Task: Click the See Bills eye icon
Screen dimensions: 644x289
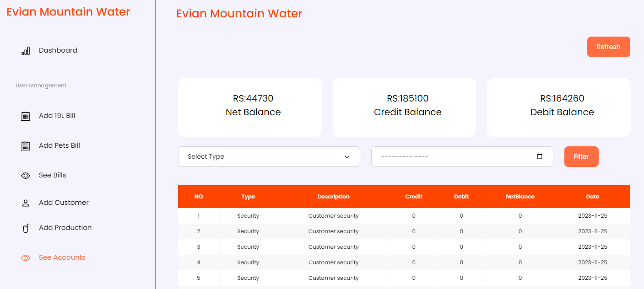Action: (x=26, y=176)
